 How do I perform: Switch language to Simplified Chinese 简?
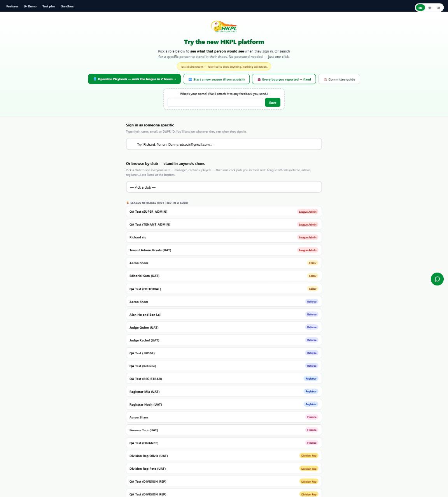439,8
